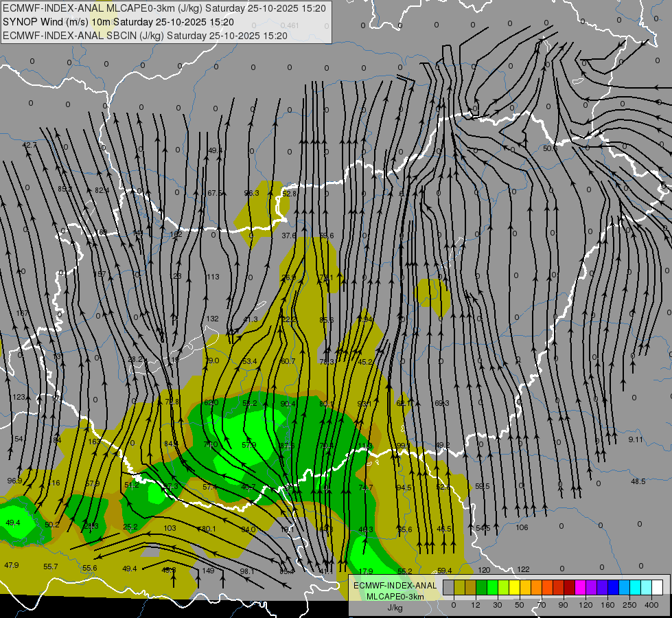The image size is (672, 618).
Task: Click the legend unit label J/kg
Action: click(395, 608)
